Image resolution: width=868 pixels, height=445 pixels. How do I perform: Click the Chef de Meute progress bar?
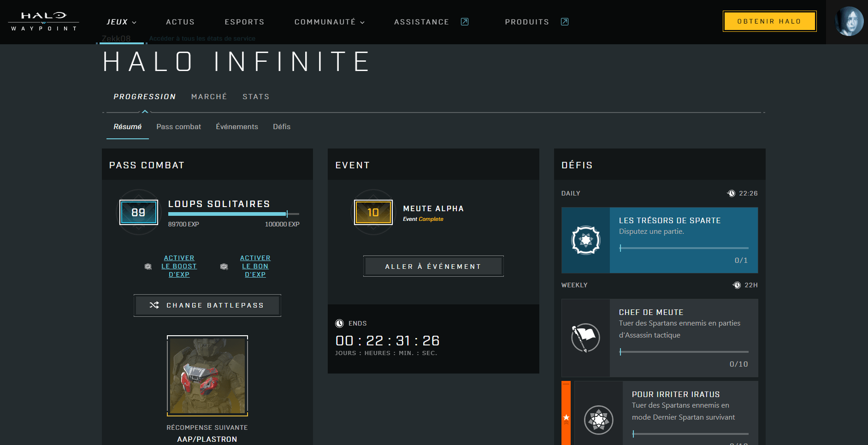[x=684, y=352]
